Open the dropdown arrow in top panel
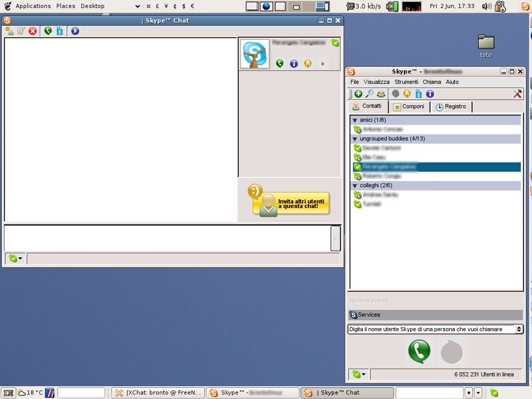The width and height of the screenshot is (532, 399). [138, 6]
